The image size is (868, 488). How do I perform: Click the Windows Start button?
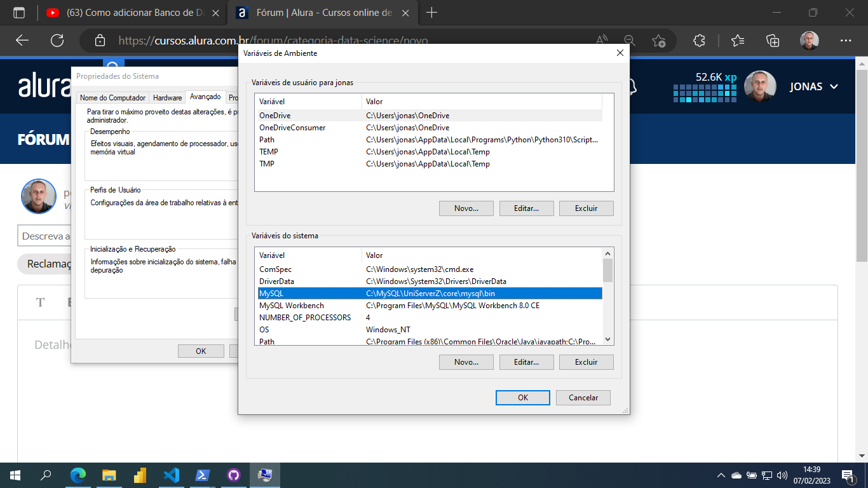coord(15,475)
